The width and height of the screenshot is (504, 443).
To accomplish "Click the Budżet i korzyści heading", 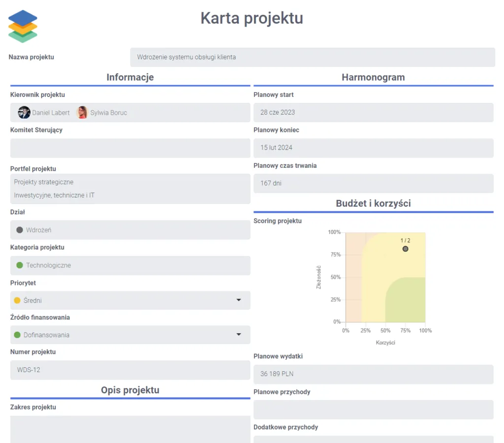I will [x=373, y=203].
